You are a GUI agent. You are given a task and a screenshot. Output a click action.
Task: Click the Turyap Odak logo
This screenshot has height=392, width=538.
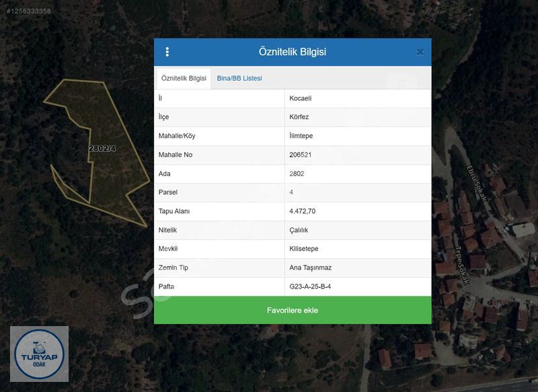tap(39, 354)
